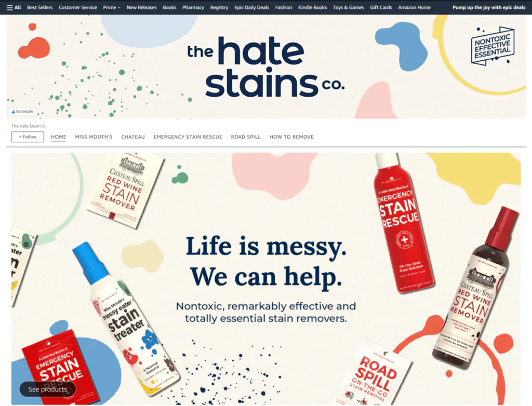Open the HOW TO REMOVE tab

(291, 137)
